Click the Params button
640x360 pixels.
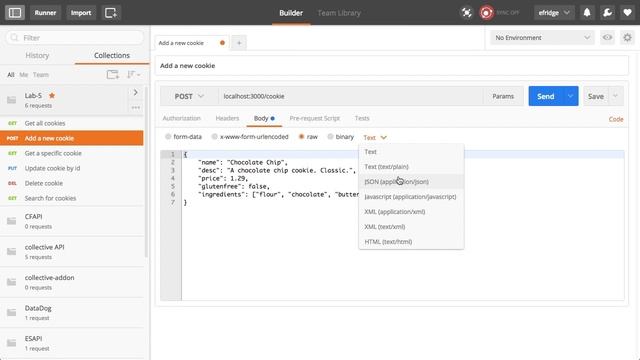coord(503,96)
